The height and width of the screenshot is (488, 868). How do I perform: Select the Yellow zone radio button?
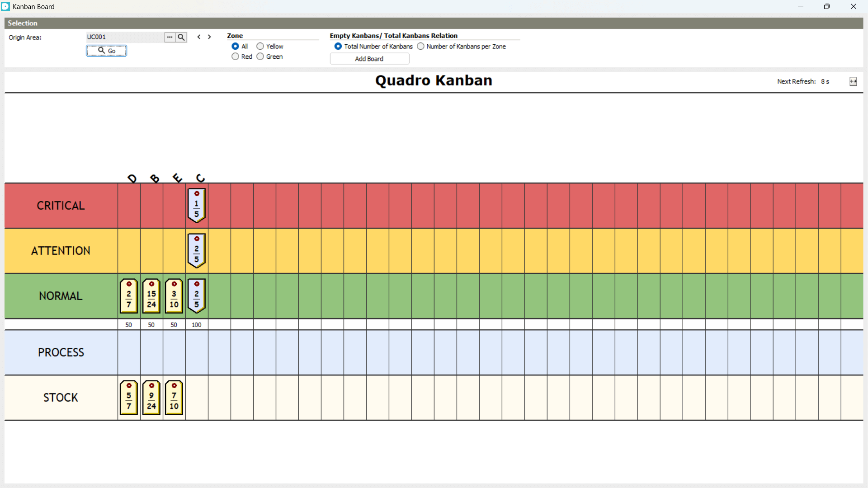point(260,47)
